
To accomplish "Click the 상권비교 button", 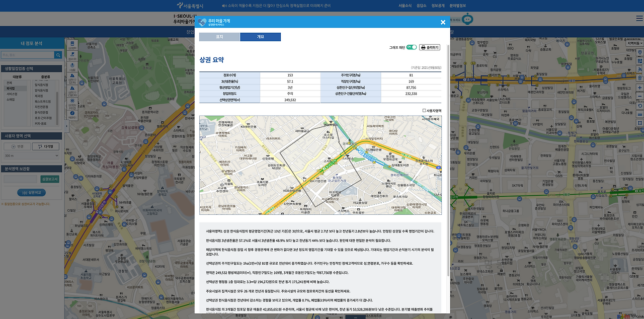I will click(x=32, y=192).
